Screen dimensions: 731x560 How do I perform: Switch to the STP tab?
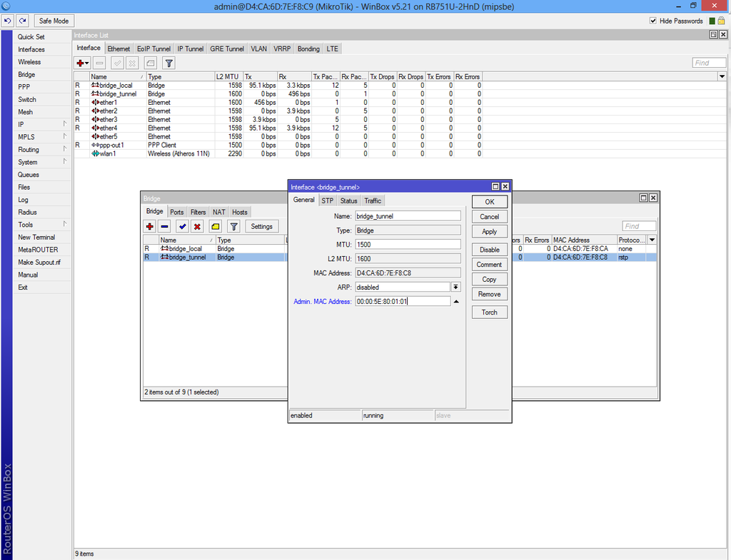point(327,200)
